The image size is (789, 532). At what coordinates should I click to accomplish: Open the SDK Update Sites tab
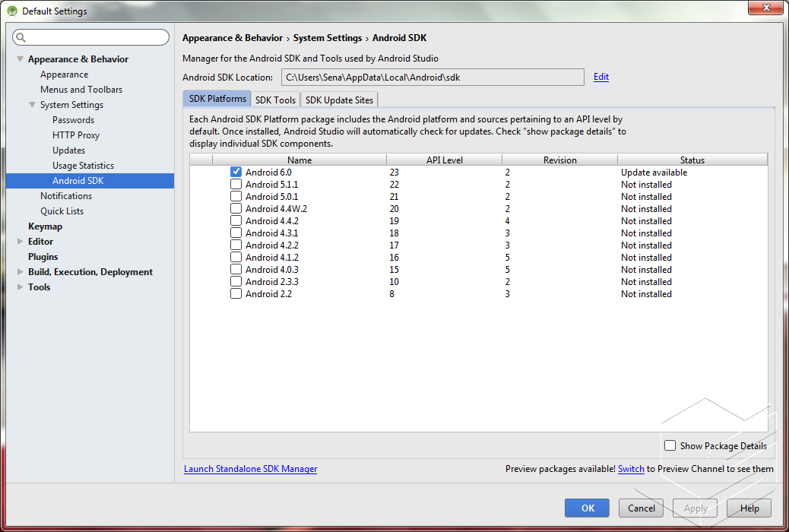[339, 100]
